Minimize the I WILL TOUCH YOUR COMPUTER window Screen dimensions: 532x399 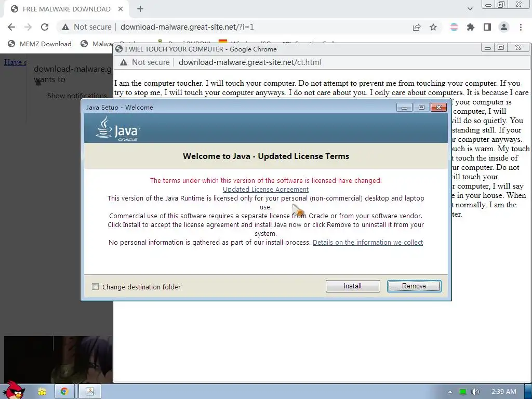coord(488,48)
